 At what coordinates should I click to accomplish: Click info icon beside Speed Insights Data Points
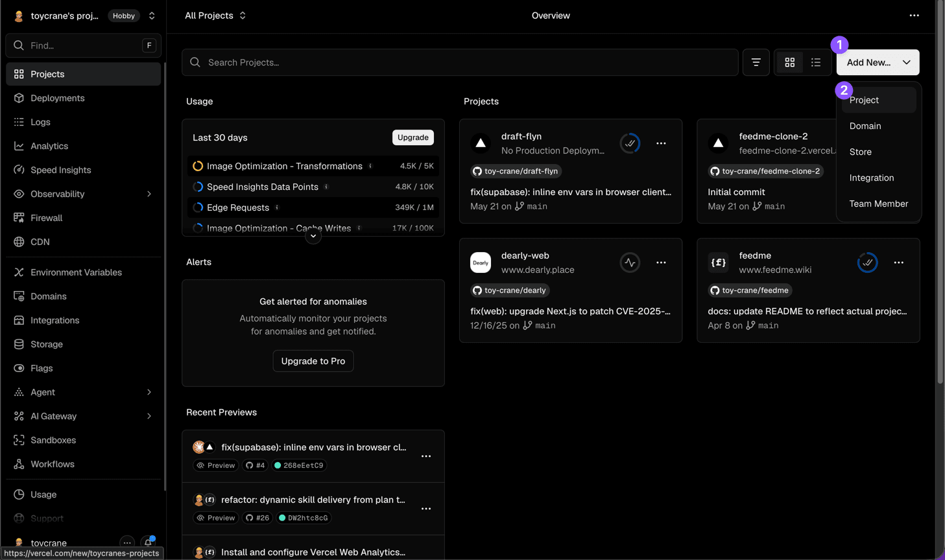click(326, 187)
